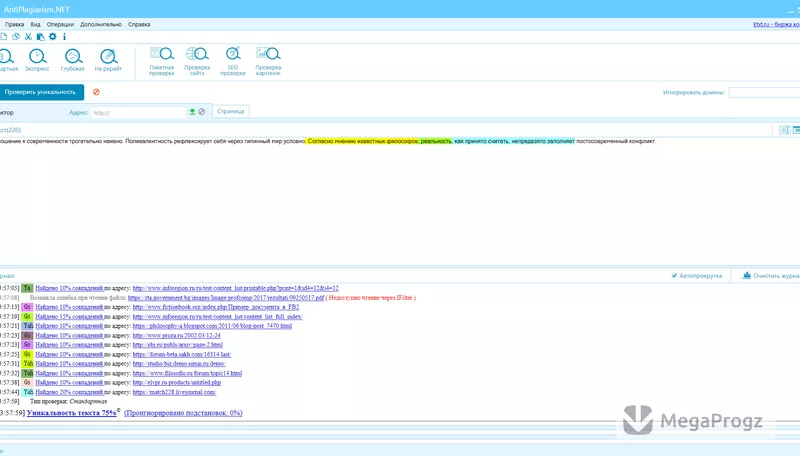Image resolution: width=800 pixels, height=456 pixels.
Task: Open the Дополнительно menu
Action: point(101,24)
